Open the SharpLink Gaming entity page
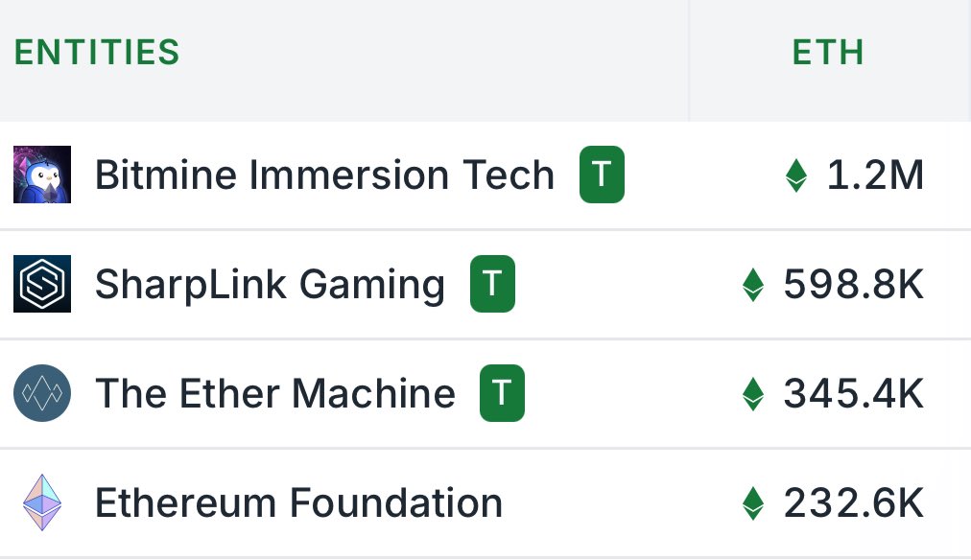This screenshot has width=971, height=560. point(270,284)
